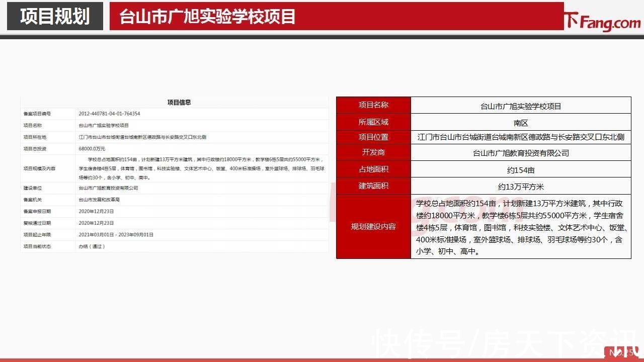The image size is (644, 362).
Task: Select the 备案申报日期 label
Action: point(37,211)
